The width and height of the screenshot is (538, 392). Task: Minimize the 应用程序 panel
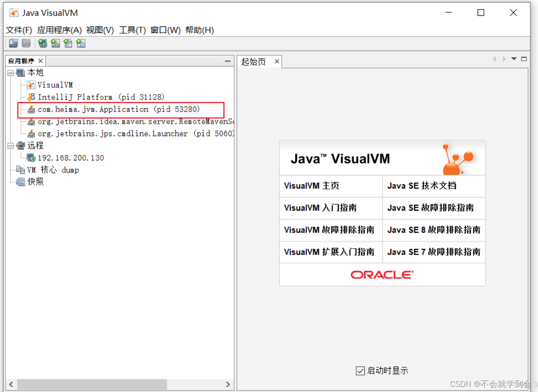[x=228, y=61]
